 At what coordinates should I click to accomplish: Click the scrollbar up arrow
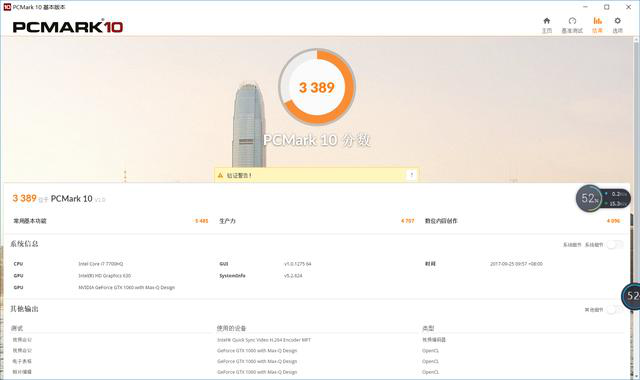point(636,40)
